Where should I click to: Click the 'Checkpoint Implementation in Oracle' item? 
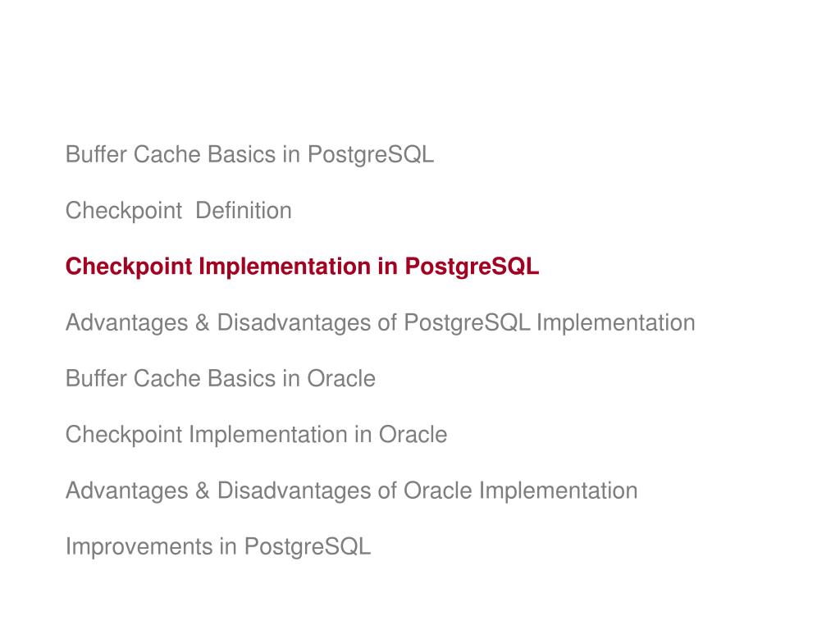coord(256,435)
